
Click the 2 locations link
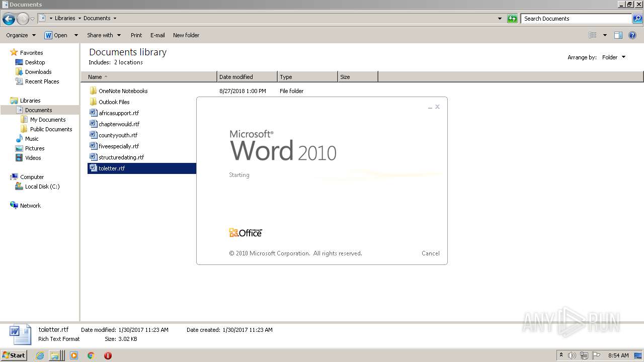[128, 62]
